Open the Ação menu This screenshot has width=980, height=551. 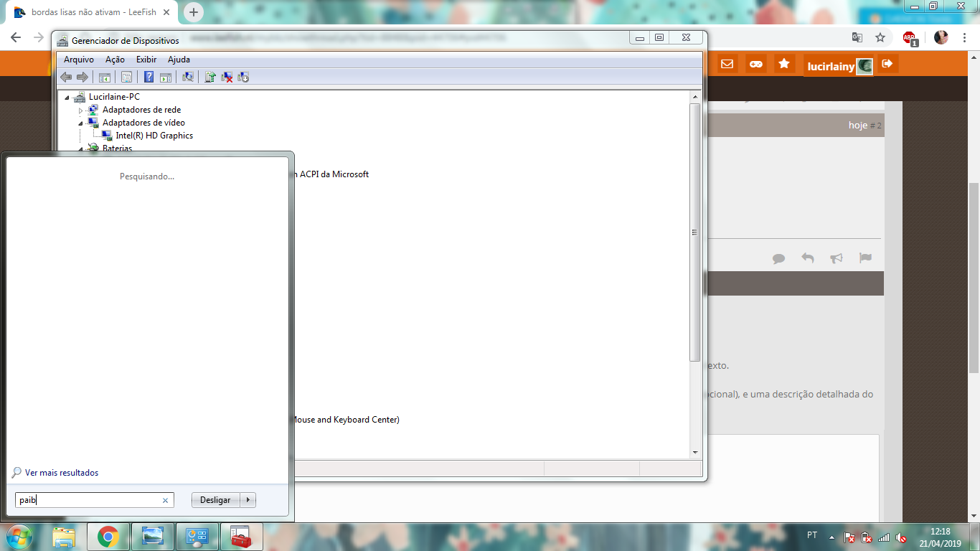click(x=115, y=60)
